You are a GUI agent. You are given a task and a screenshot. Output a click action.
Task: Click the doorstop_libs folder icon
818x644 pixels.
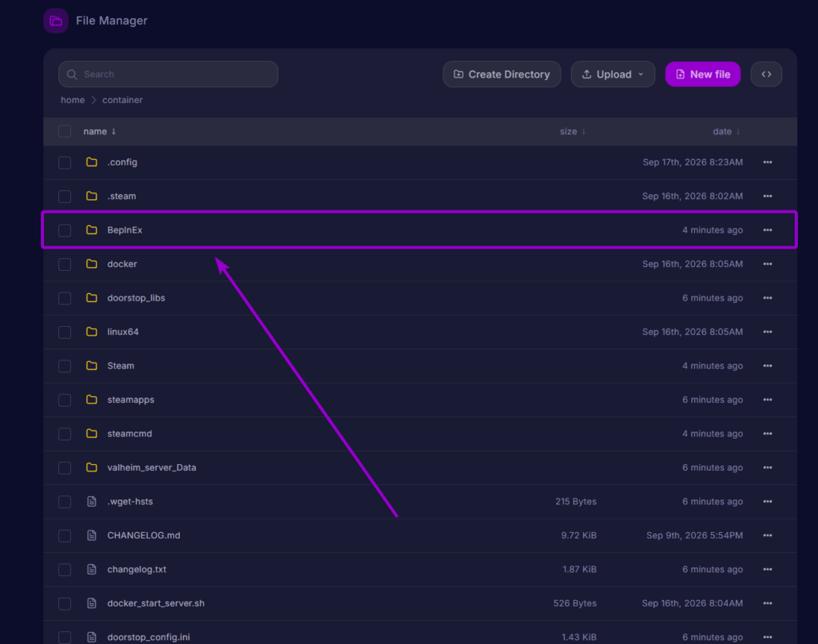92,298
